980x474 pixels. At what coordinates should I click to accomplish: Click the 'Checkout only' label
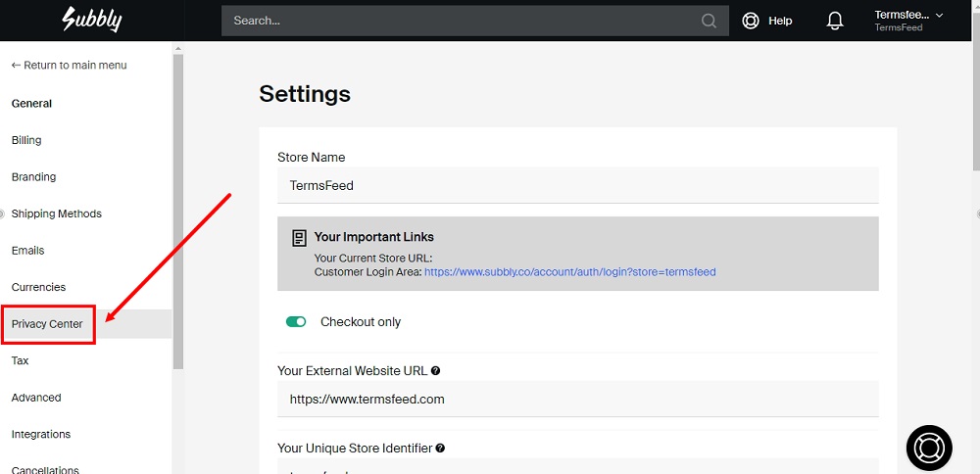coord(361,322)
